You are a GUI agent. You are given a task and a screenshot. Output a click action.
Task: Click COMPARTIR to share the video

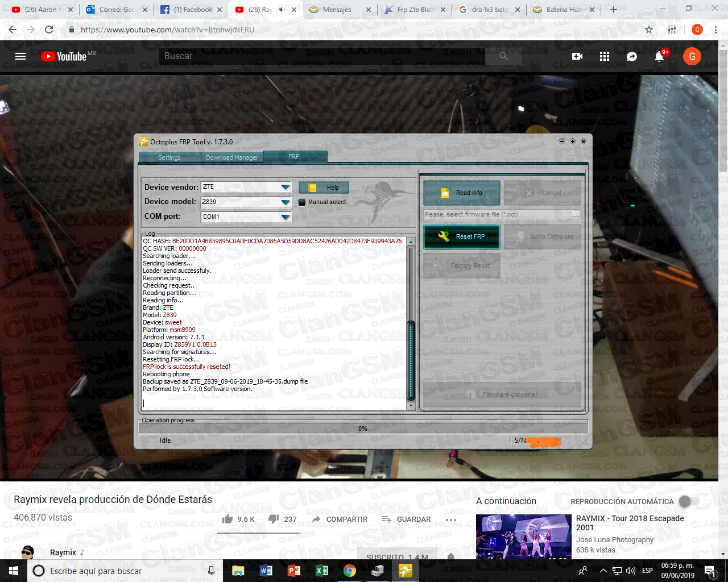(340, 519)
